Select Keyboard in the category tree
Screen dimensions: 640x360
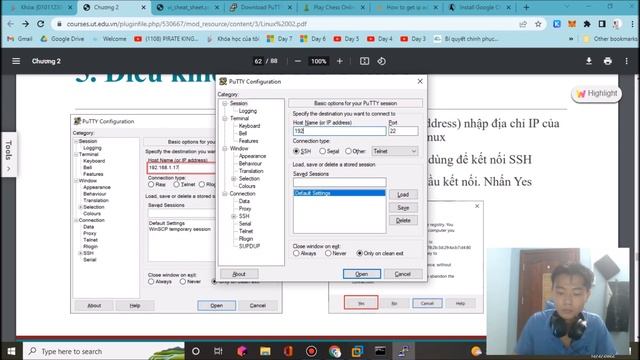[x=249, y=126]
